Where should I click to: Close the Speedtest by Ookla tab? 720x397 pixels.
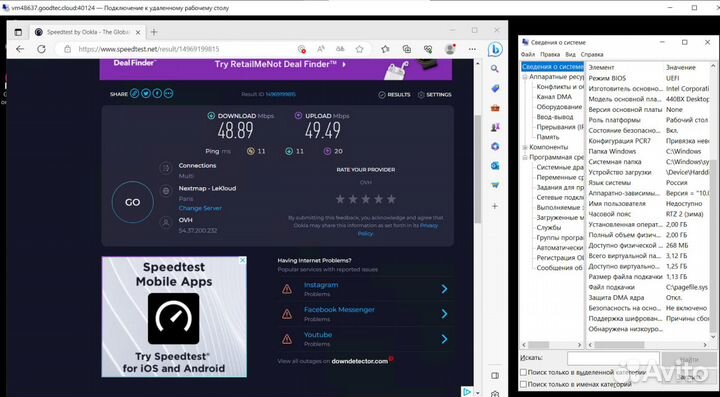[138, 32]
